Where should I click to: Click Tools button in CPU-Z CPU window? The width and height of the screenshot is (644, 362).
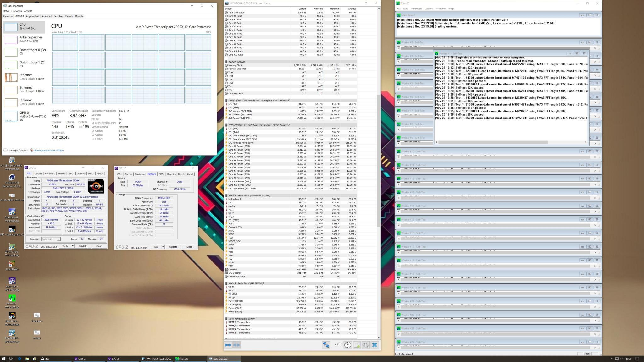click(x=65, y=246)
